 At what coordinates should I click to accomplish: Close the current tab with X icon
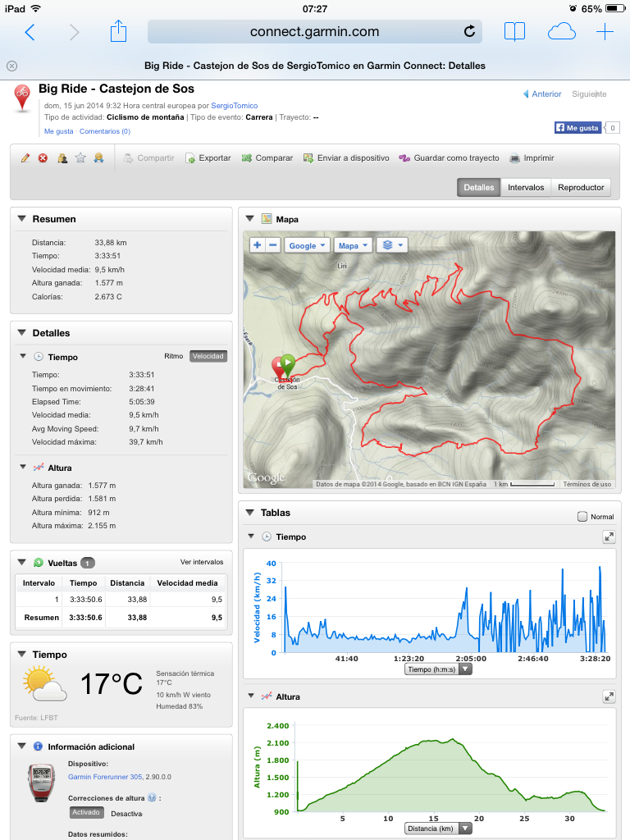coord(11,66)
